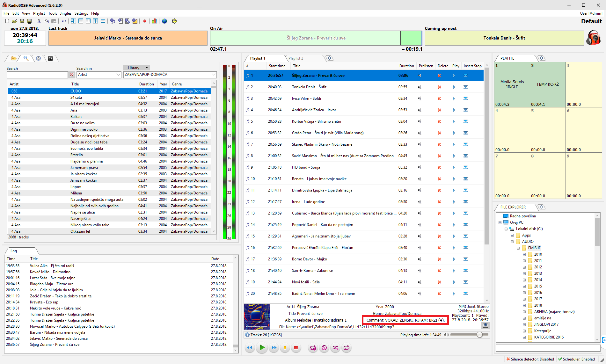
Task: Open the Search in Artist dropdown
Action: pos(99,75)
